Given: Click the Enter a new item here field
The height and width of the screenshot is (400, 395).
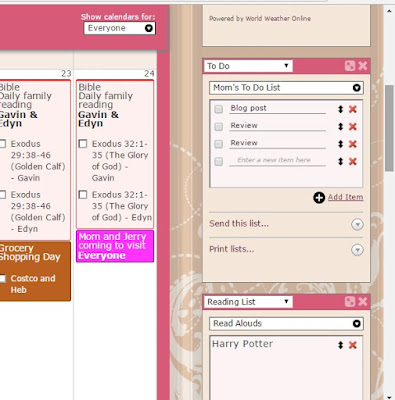Looking at the screenshot, I should pyautogui.click(x=277, y=160).
